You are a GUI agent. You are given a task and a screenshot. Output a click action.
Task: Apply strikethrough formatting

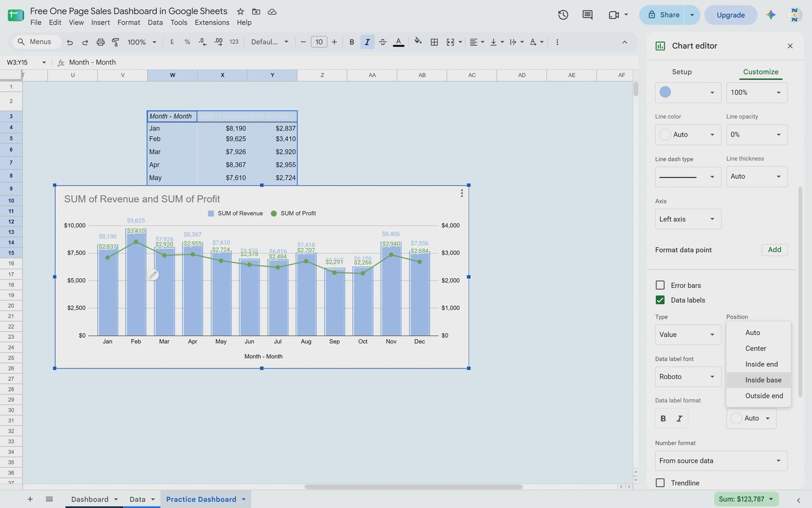click(x=383, y=42)
